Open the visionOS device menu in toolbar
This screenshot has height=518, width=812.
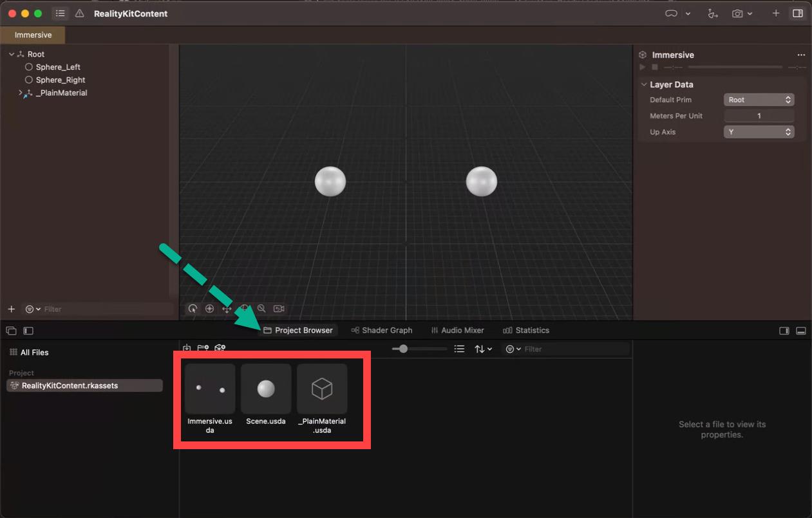[x=678, y=14]
